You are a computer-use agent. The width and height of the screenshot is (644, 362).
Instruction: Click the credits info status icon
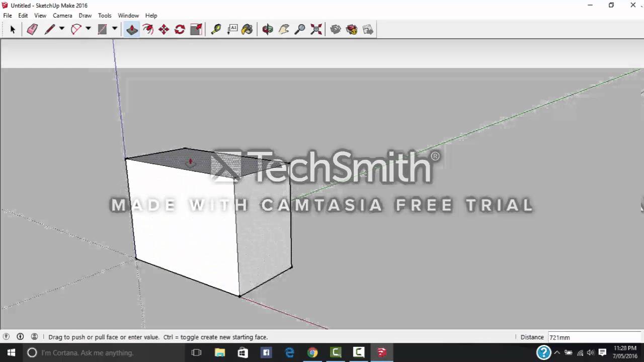click(x=20, y=337)
